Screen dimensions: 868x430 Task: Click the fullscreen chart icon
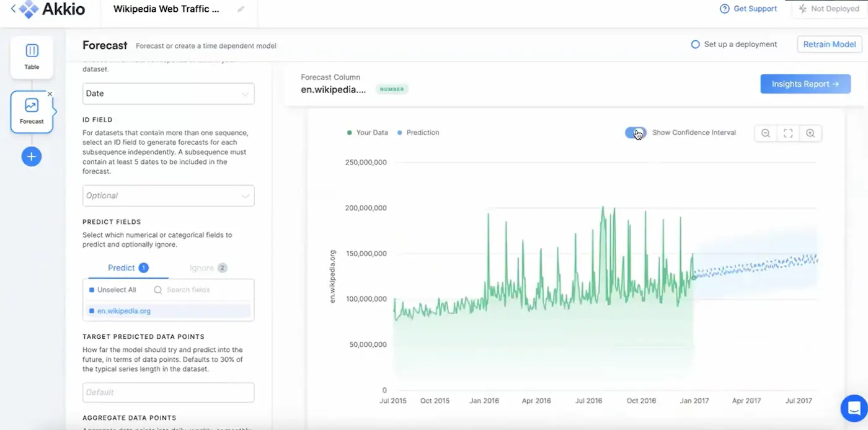coord(788,133)
